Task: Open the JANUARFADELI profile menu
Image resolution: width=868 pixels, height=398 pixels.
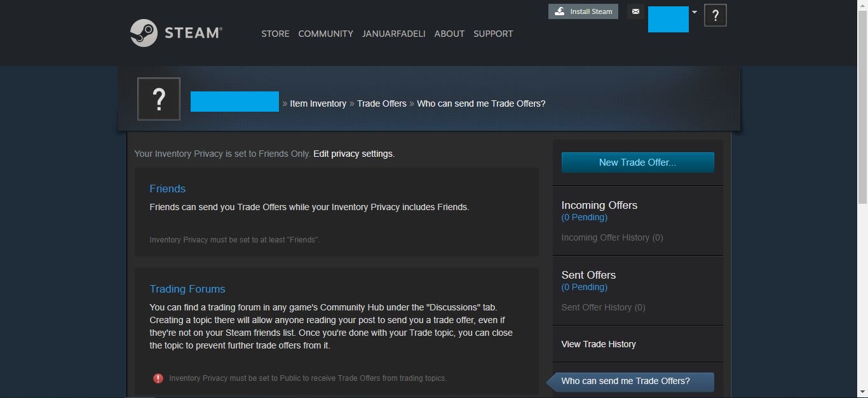Action: point(393,34)
